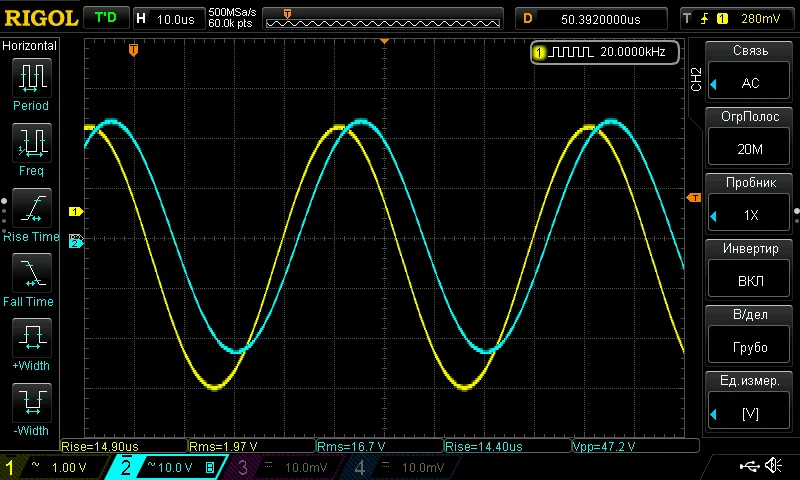Click the RIGOL logo
This screenshot has height=480, width=800.
41,19
